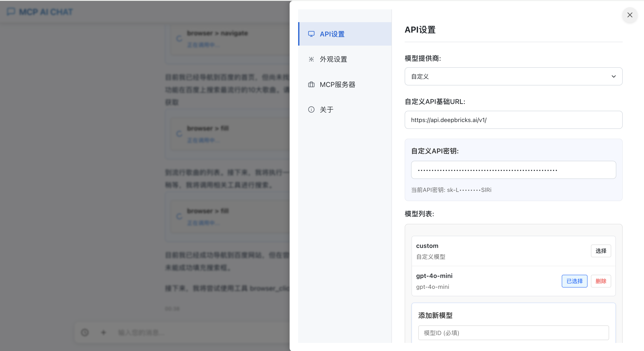Select the gpt-4o-mini model row

(475, 281)
